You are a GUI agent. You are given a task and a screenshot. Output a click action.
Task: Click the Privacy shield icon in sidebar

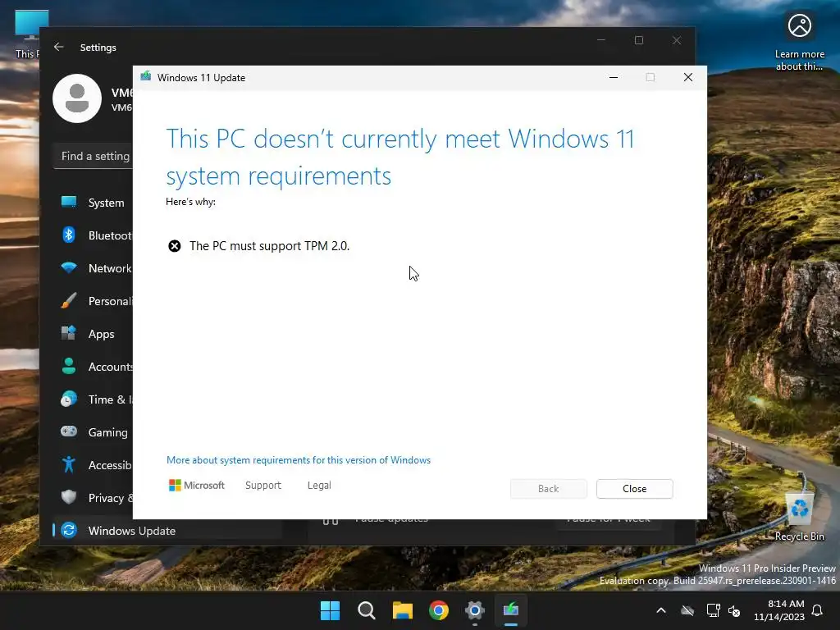point(69,497)
